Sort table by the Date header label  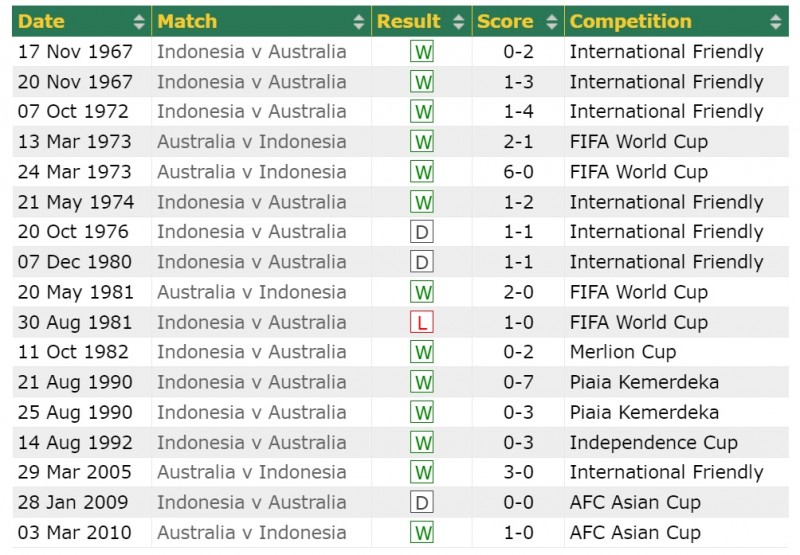[42, 21]
